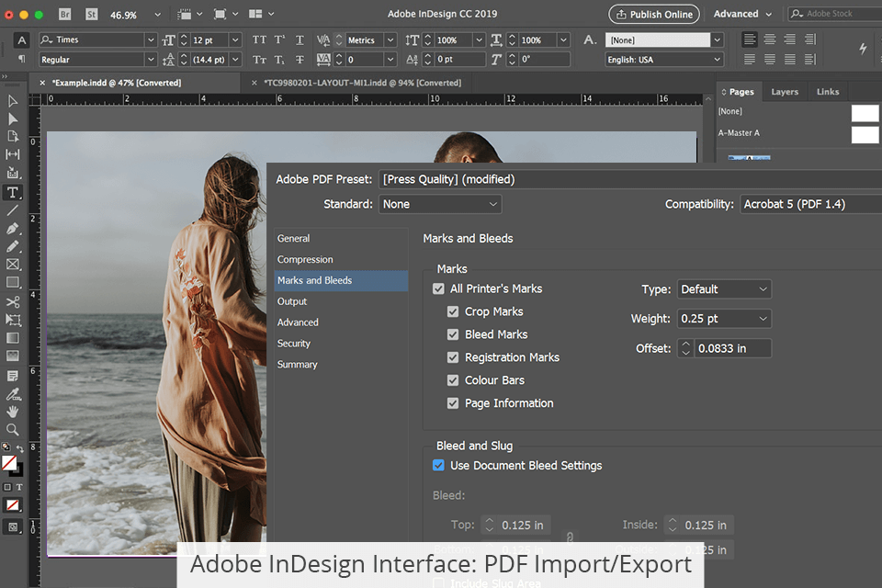Click the Adobe Stock search field
This screenshot has height=588, width=882.
(835, 14)
